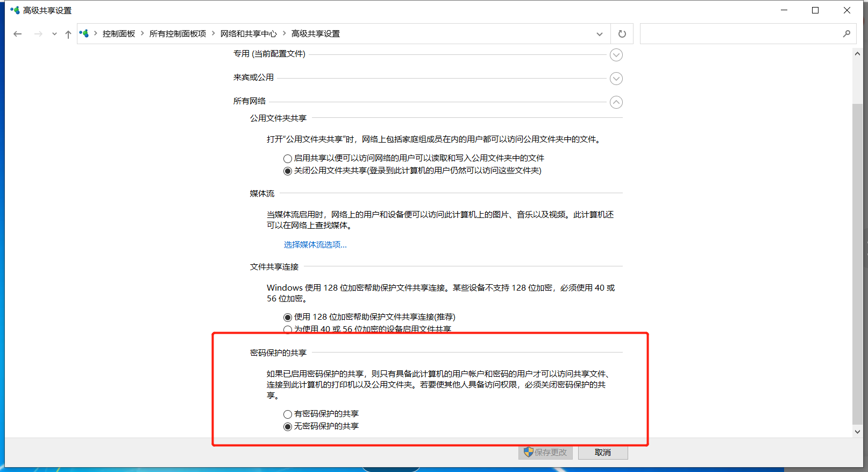Click the window title bar icon
This screenshot has height=472, width=868.
(15, 10)
